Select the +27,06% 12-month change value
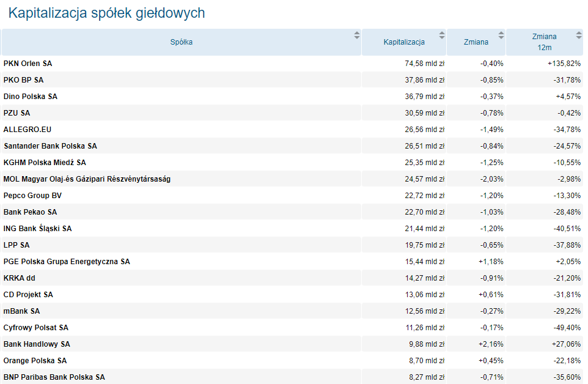 coord(566,344)
